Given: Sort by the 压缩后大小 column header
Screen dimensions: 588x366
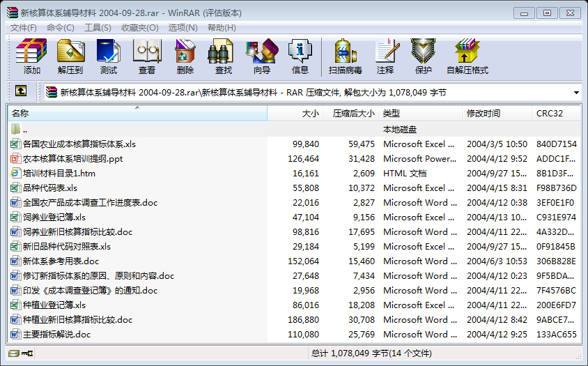Looking at the screenshot, I should [350, 113].
